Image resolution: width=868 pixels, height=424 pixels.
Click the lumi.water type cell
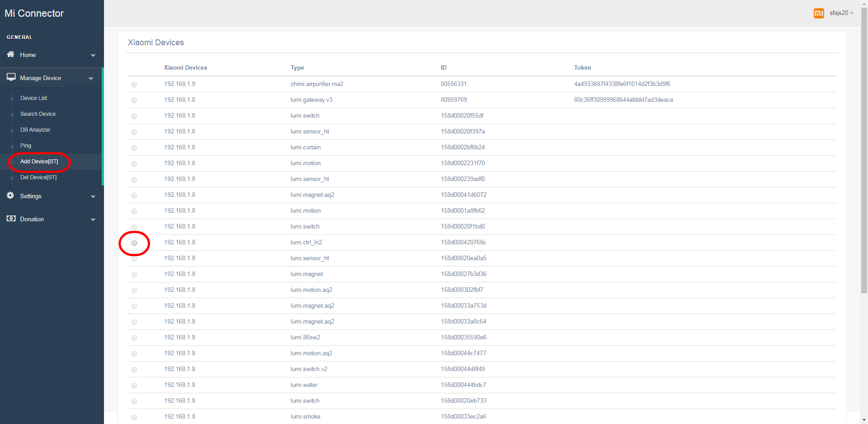(x=304, y=385)
